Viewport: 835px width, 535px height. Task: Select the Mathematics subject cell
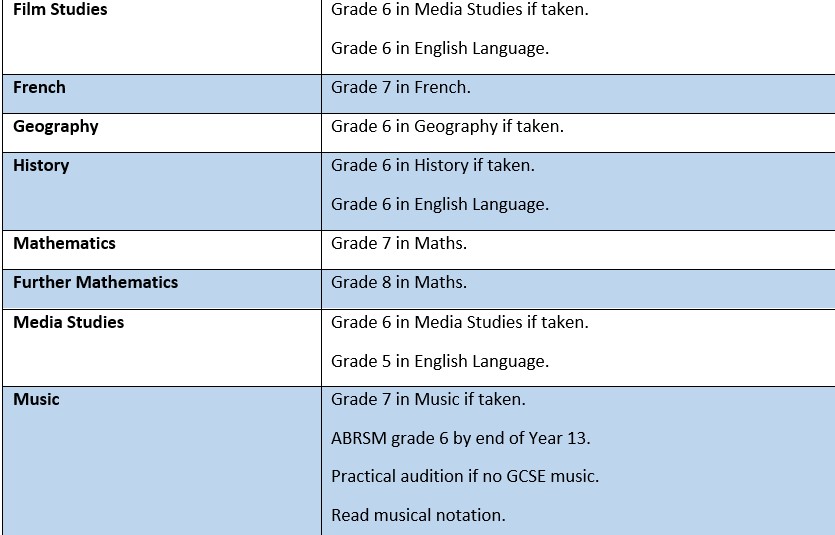(64, 244)
